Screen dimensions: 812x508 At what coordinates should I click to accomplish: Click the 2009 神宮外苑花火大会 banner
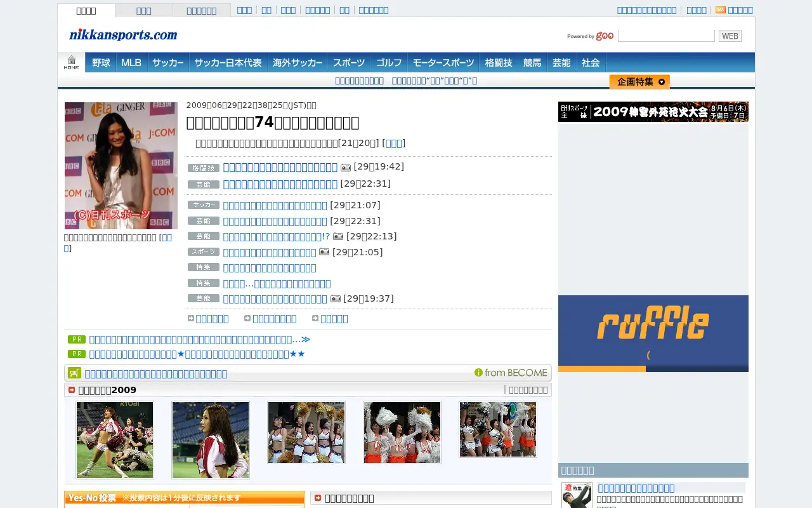click(x=653, y=112)
